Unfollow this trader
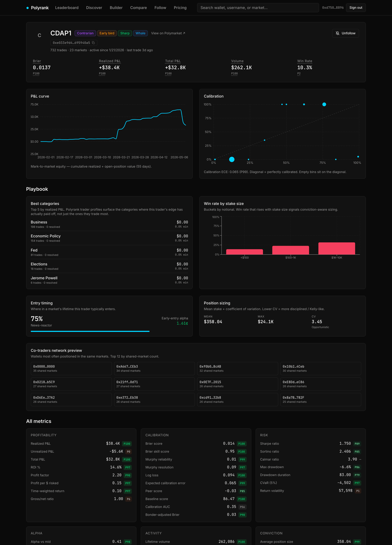This screenshot has height=545, width=392. pyautogui.click(x=345, y=33)
